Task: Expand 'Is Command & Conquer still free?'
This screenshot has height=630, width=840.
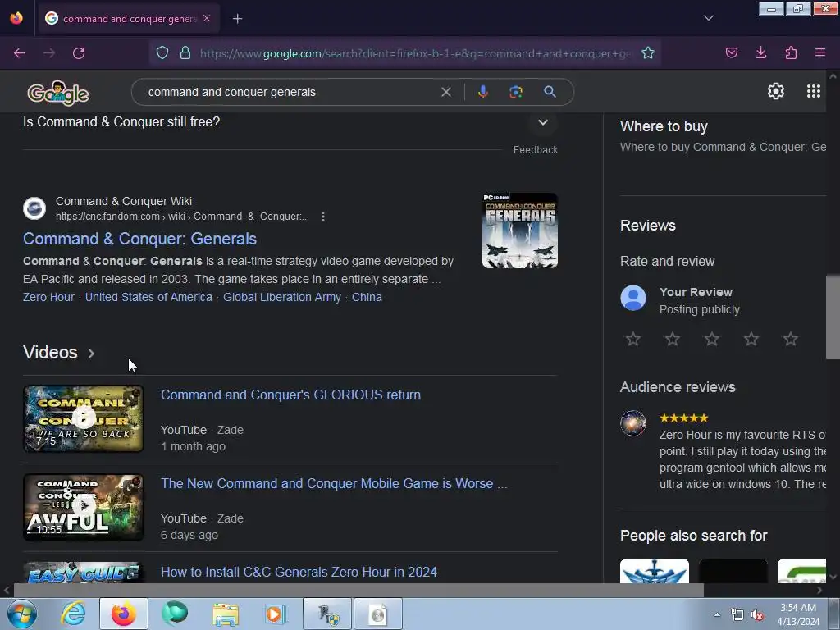Action: coord(290,122)
